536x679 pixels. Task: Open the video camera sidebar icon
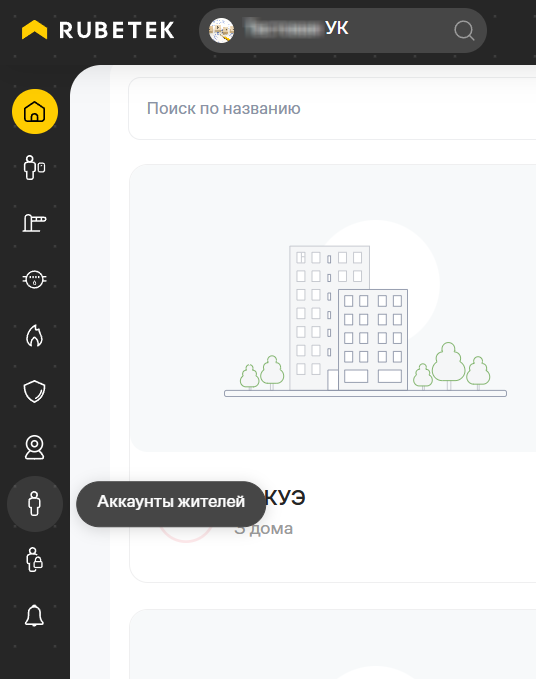pos(35,447)
